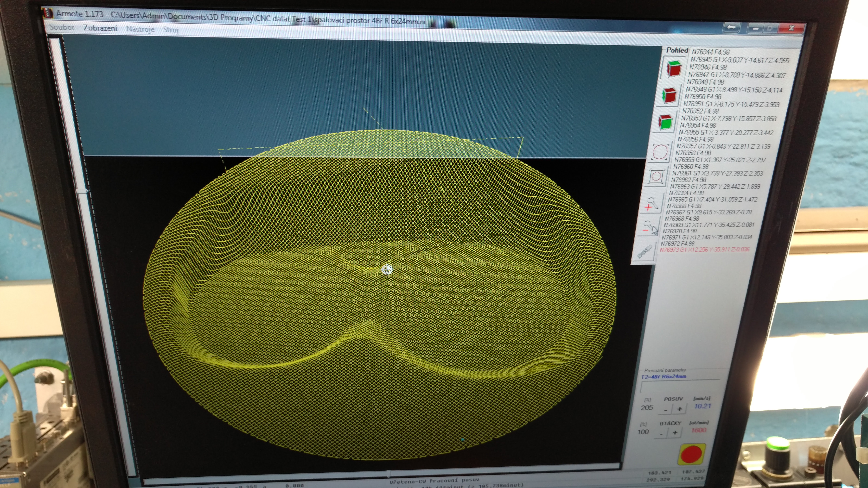Image resolution: width=868 pixels, height=488 pixels.
Task: Select line N76951 G1 X-8.175 Y-15.479 Z-3.959
Action: coord(731,104)
